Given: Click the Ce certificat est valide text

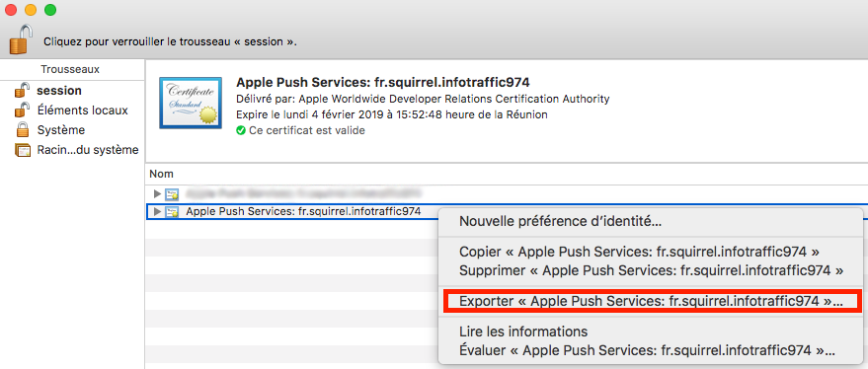Looking at the screenshot, I should (307, 130).
